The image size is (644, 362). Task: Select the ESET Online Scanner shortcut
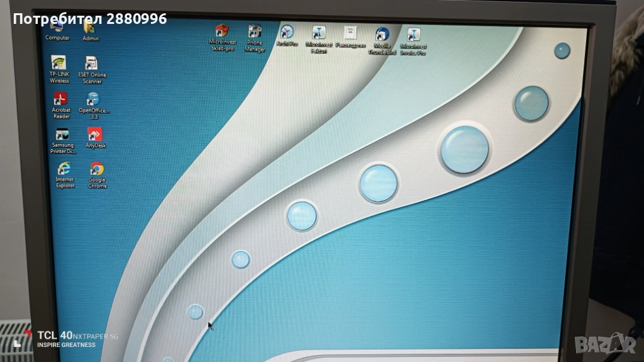pos(92,64)
